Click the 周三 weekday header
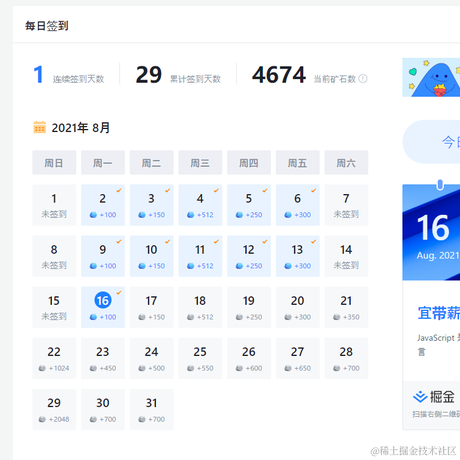460x460 pixels. pyautogui.click(x=200, y=162)
